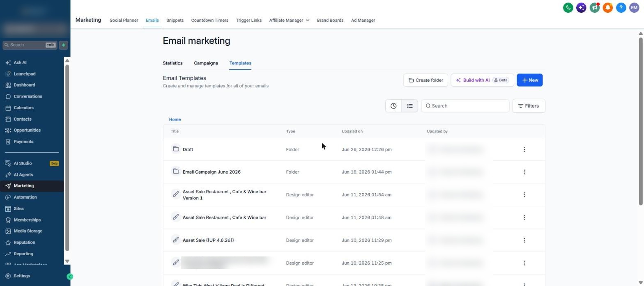Viewport: 644px width, 286px height.
Task: Open the Draft folder row
Action: tap(354, 149)
